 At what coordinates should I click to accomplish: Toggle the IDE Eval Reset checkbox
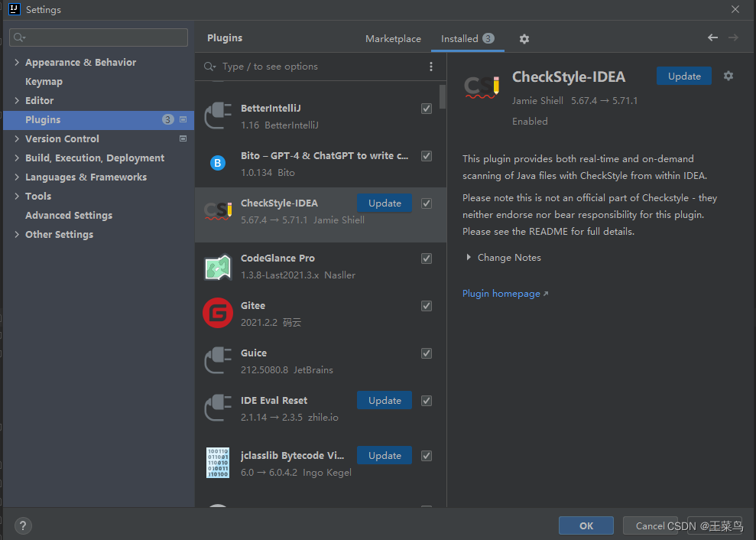point(427,401)
